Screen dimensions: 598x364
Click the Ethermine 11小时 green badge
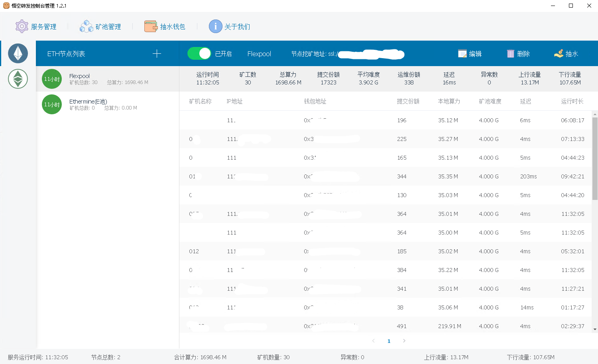tap(52, 104)
